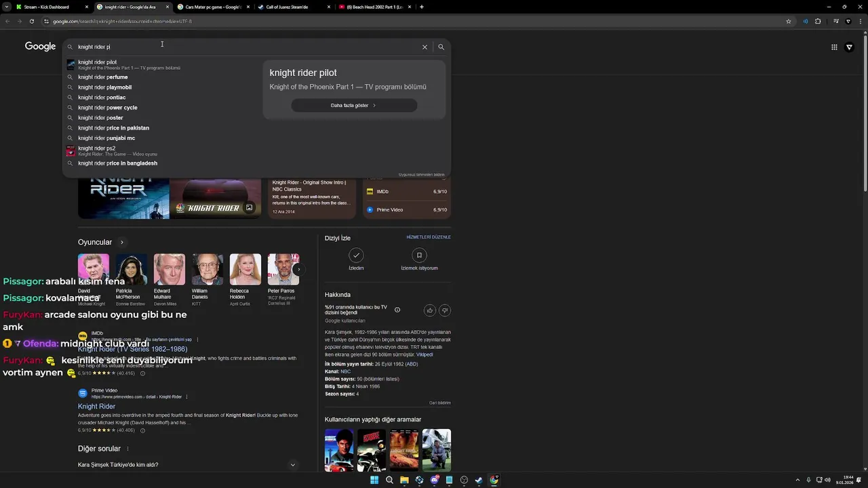Open David Hasselhoff cast thumbnail
Viewport: 868px width, 488px height.
(x=94, y=270)
